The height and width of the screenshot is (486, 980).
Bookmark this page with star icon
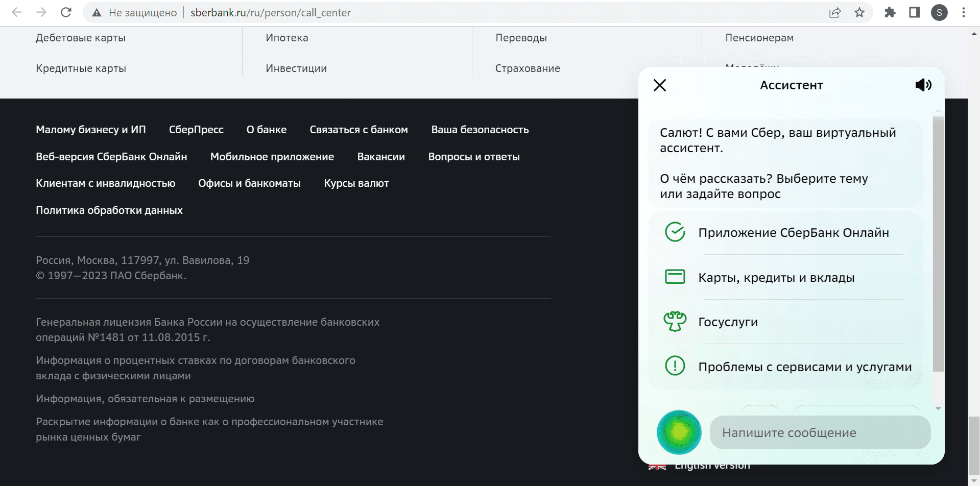859,13
